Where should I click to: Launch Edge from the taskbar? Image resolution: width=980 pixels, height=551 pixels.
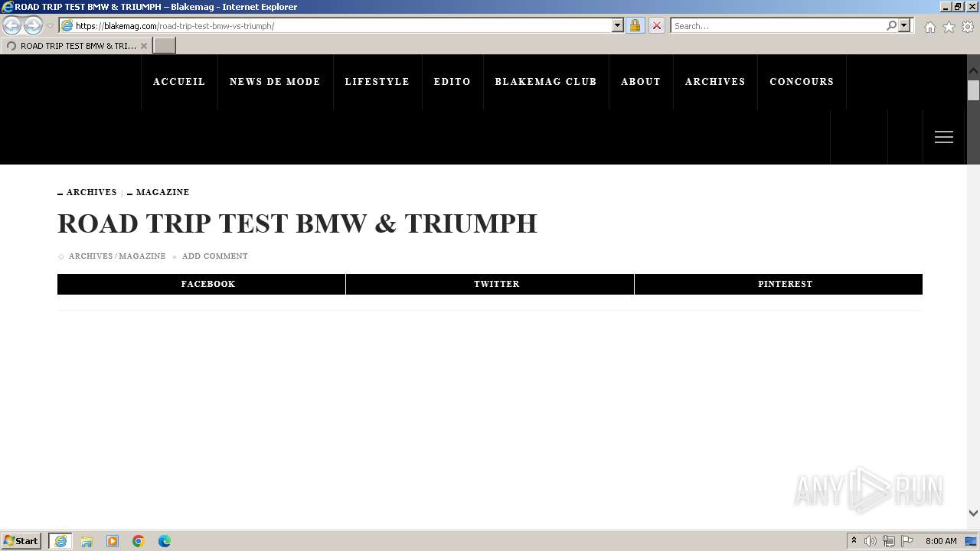pyautogui.click(x=165, y=541)
